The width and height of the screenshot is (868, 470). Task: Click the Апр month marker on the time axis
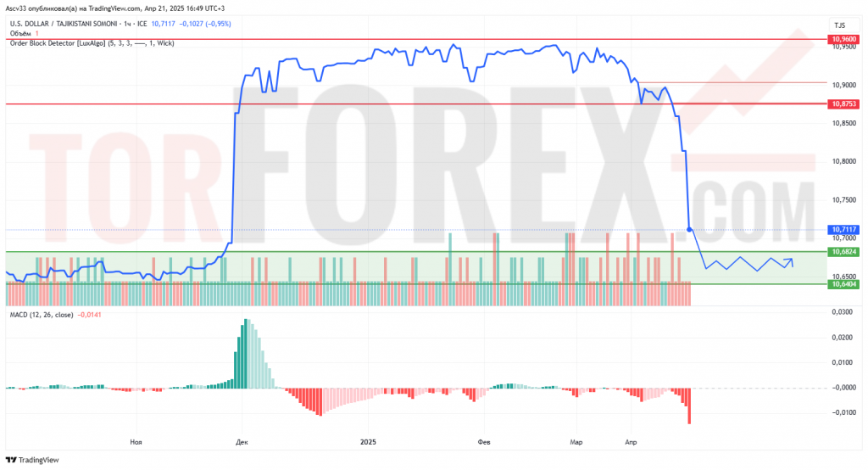click(x=631, y=442)
